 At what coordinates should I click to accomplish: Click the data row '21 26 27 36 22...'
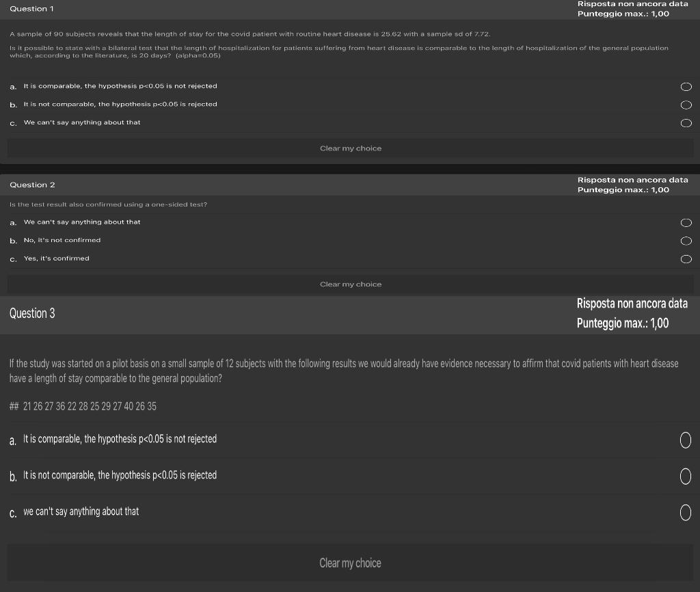pos(83,406)
